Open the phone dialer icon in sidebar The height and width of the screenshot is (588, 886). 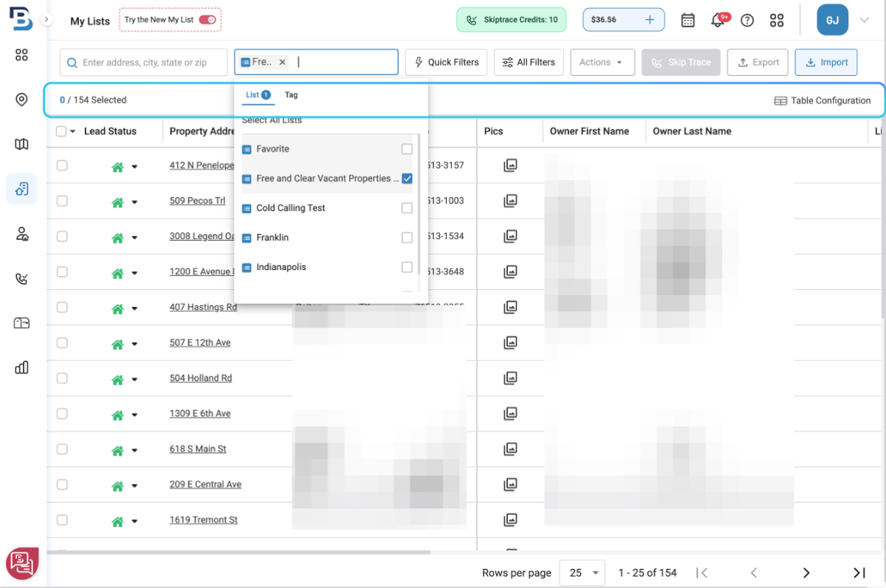coord(21,278)
